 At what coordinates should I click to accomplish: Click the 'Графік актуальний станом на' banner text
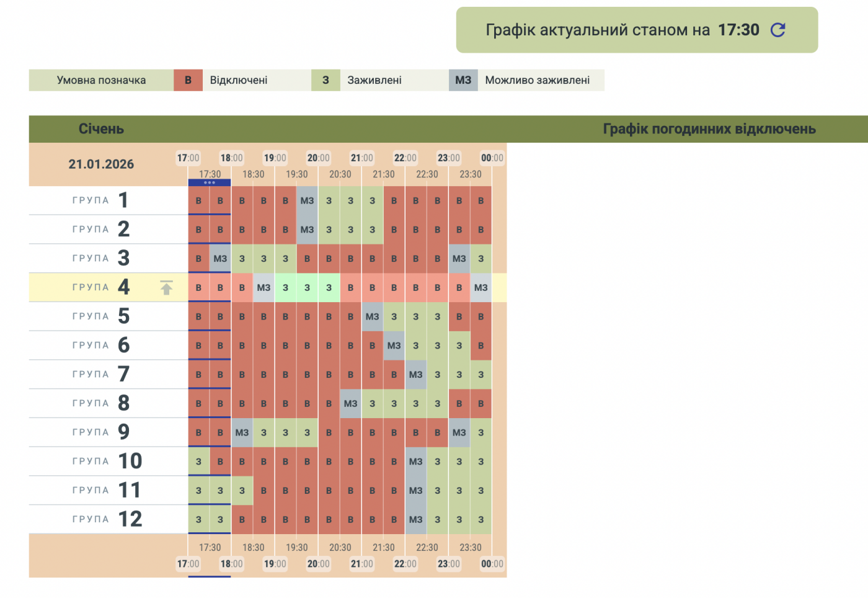point(598,30)
